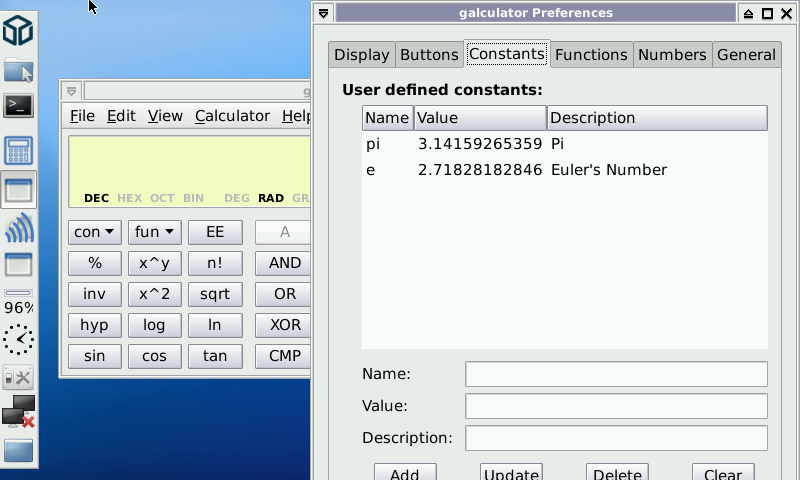Select the window icon under the wireless network icon
Image resolution: width=800 pixels, height=480 pixels.
click(18, 265)
